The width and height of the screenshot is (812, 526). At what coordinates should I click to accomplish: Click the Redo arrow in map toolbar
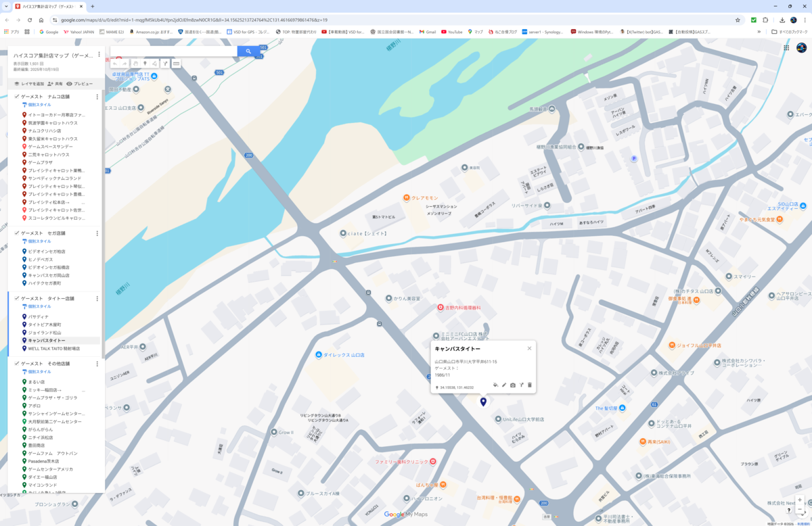(x=125, y=64)
